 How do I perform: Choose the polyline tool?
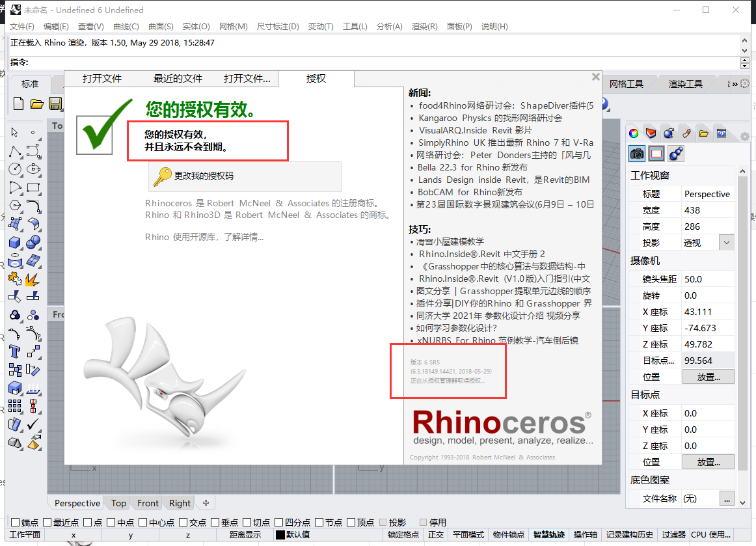[15, 152]
